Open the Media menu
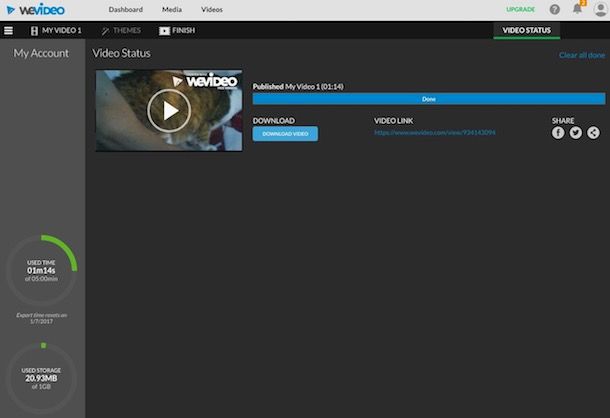 coord(171,9)
